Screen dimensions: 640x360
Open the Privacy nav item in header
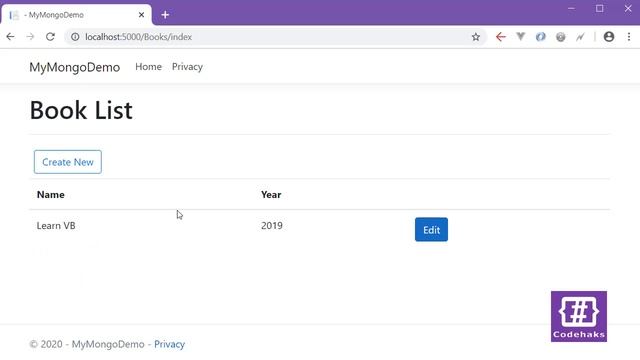click(x=187, y=67)
